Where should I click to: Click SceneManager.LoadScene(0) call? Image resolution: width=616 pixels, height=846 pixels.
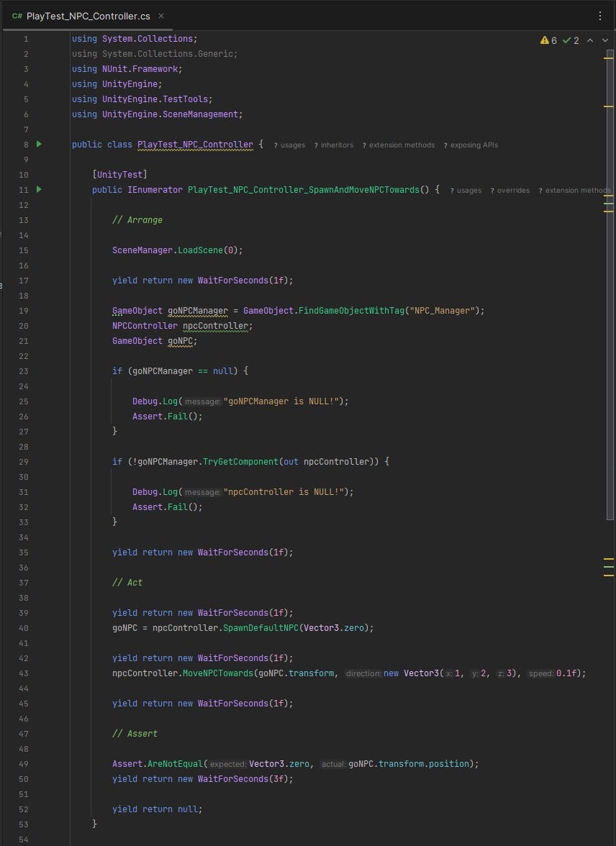coord(177,250)
